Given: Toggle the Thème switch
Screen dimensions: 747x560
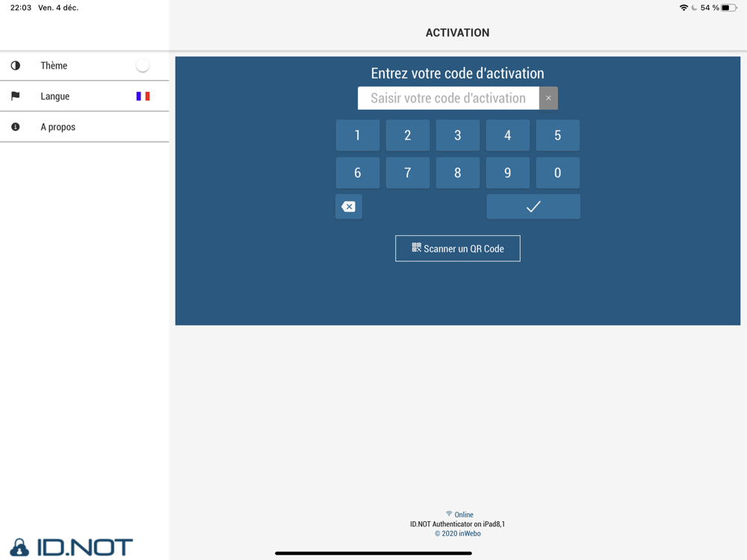Looking at the screenshot, I should click(x=143, y=65).
